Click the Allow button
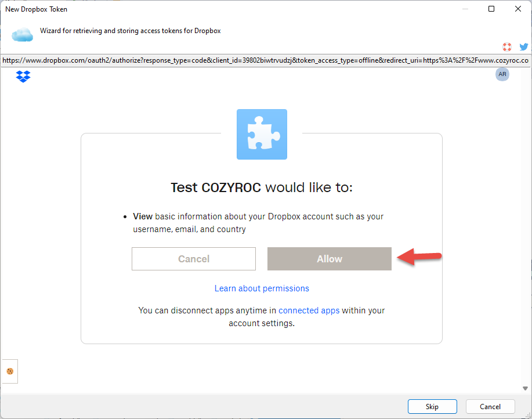The width and height of the screenshot is (532, 419). [329, 259]
